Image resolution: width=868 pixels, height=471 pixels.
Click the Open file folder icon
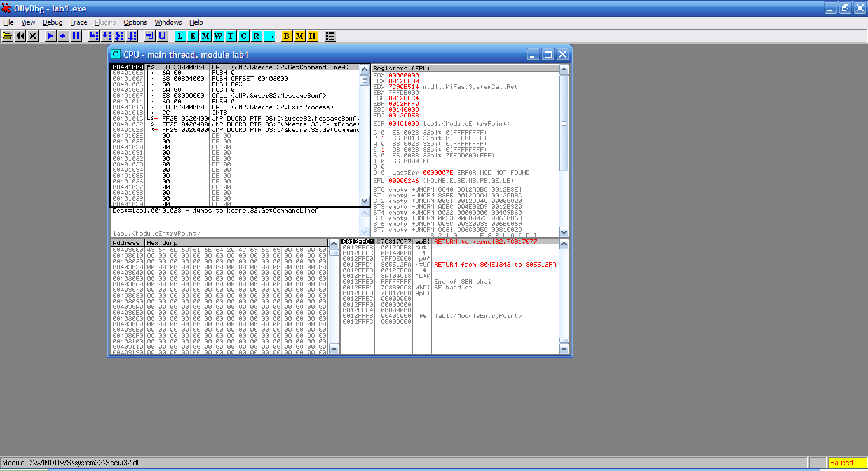[x=8, y=36]
